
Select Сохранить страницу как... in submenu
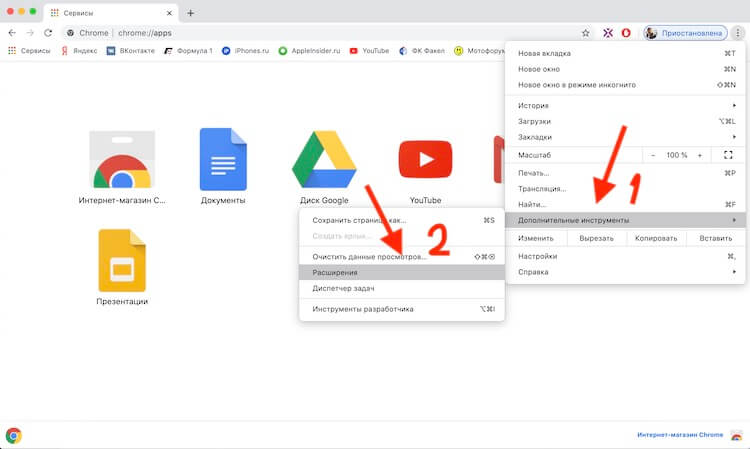coord(402,220)
